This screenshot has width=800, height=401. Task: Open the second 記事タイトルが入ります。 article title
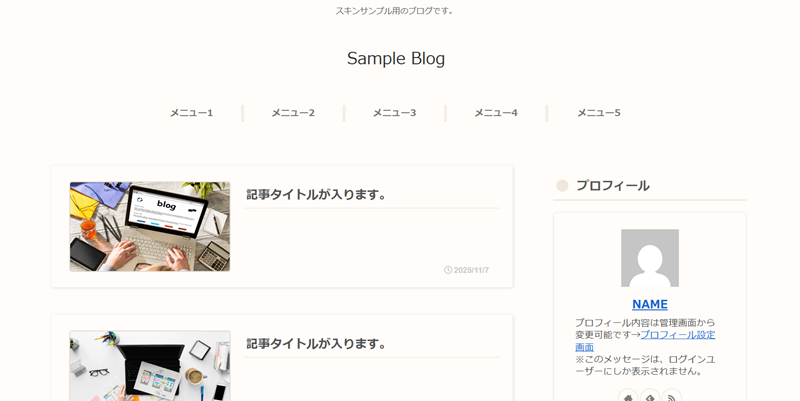(317, 343)
